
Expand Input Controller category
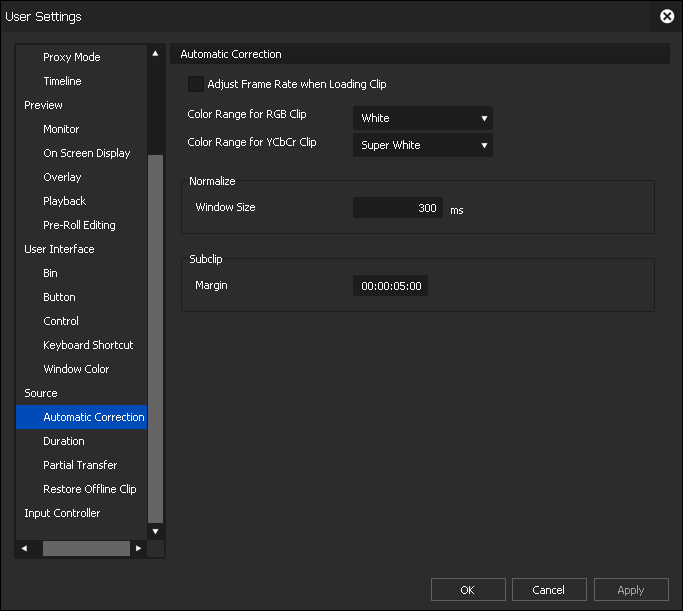pos(62,513)
